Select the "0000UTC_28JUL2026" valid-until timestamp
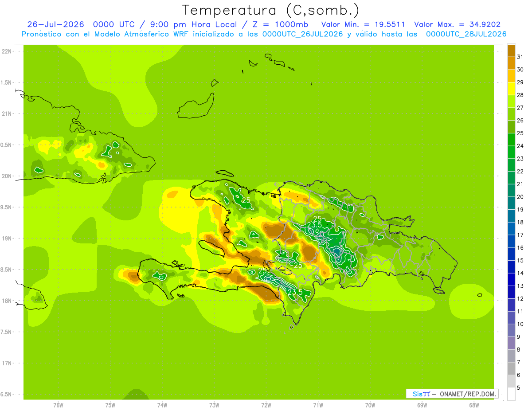 (x=466, y=34)
